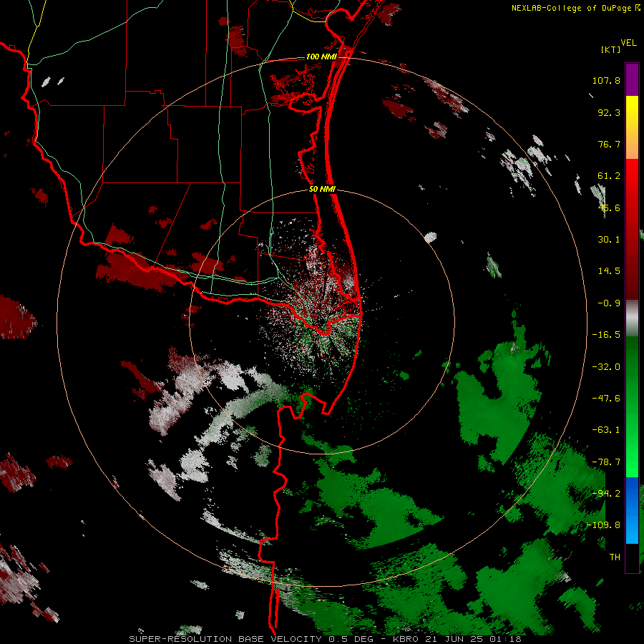This screenshot has width=644, height=644.
Task: Click the 50 NMI range ring label
Action: (323, 190)
